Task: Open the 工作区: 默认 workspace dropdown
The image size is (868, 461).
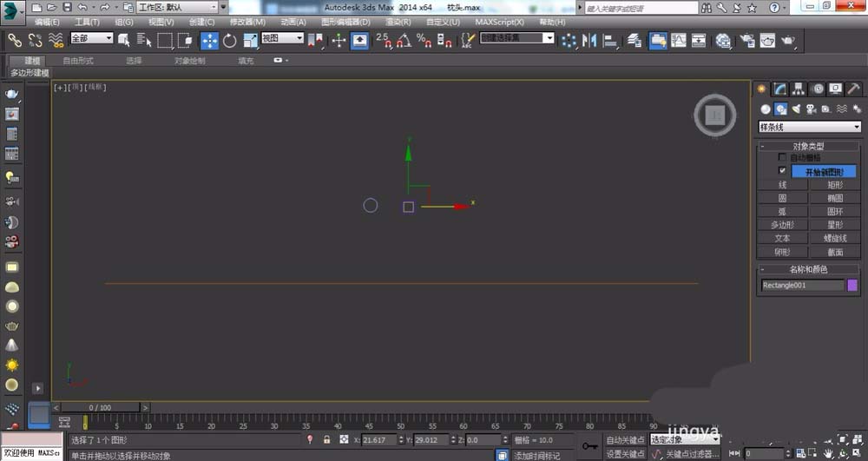Action: point(177,7)
